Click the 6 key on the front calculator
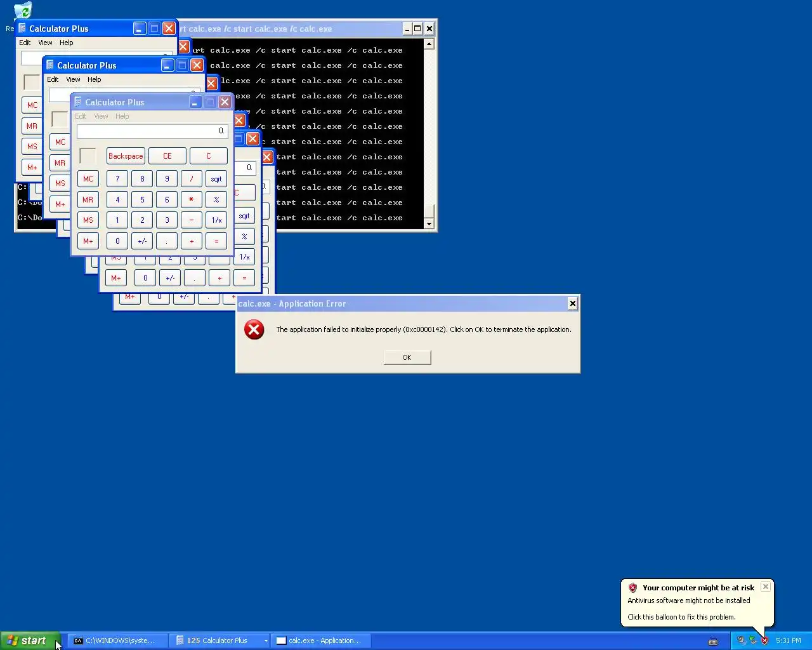The height and width of the screenshot is (650, 812). pos(167,200)
